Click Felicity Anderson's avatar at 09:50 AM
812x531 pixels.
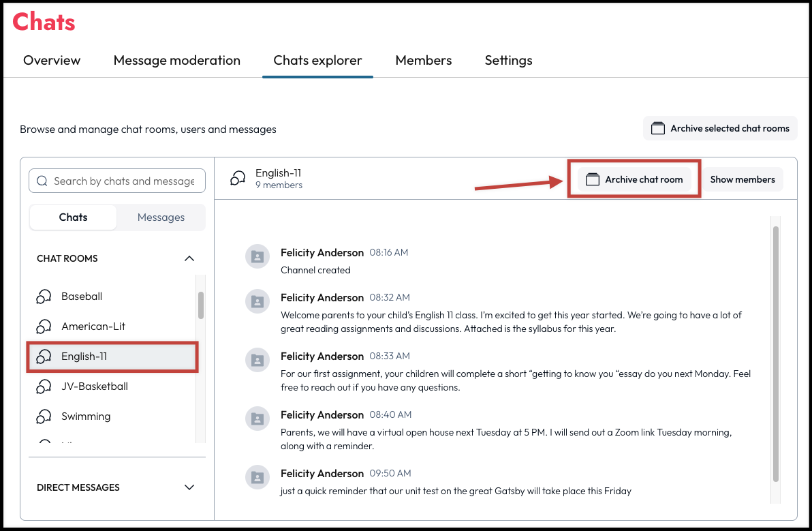click(x=257, y=477)
